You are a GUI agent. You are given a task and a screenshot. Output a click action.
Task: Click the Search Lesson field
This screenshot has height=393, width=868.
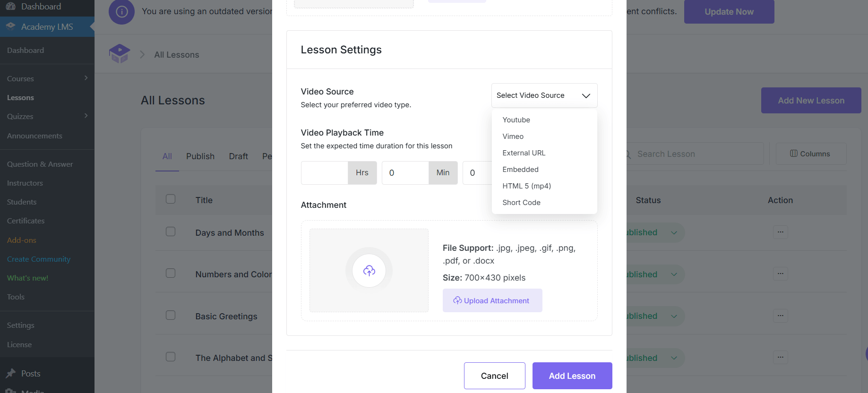tap(695, 154)
